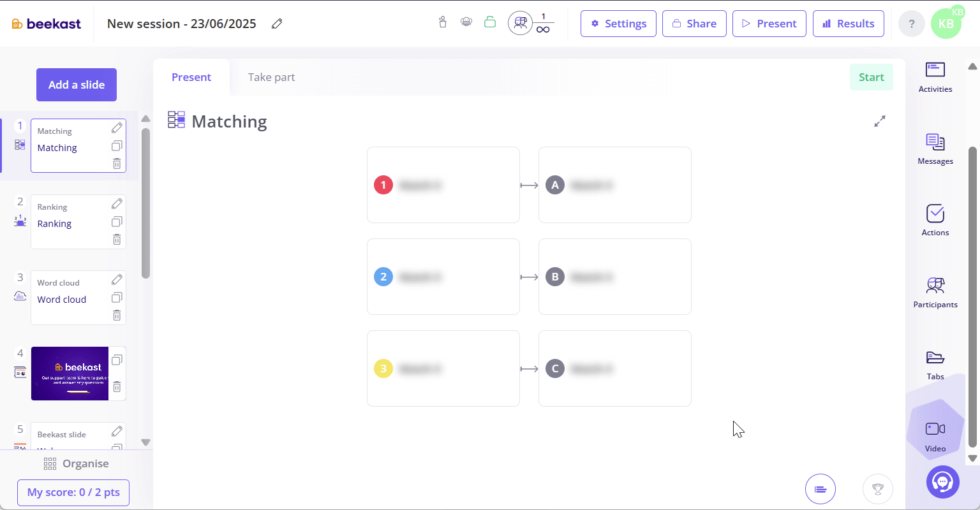Edit the session title with pencil icon
This screenshot has height=510, width=980.
click(x=277, y=24)
